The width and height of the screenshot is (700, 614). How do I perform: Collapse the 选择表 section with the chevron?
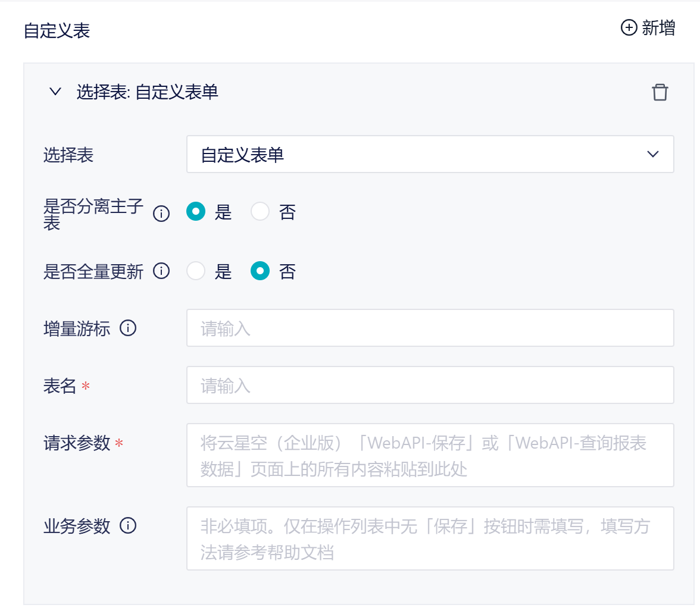click(55, 92)
